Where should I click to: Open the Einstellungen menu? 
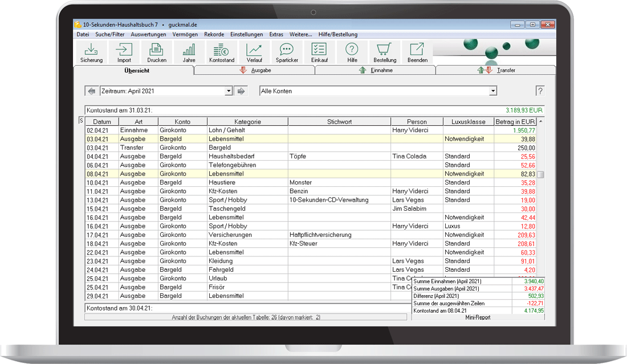pyautogui.click(x=247, y=34)
